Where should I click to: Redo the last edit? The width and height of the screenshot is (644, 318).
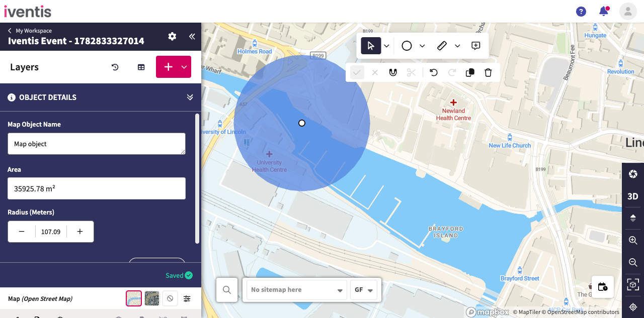pos(452,72)
